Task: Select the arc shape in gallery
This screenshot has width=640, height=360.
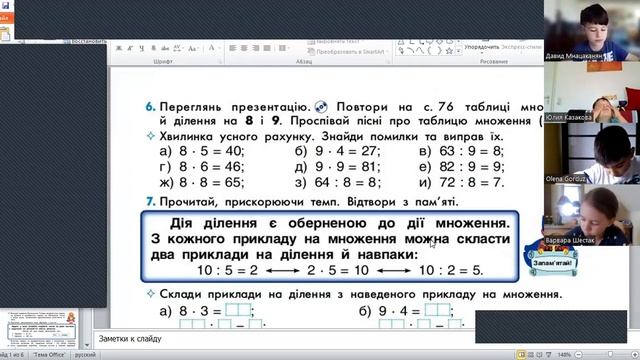Action: [411, 51]
